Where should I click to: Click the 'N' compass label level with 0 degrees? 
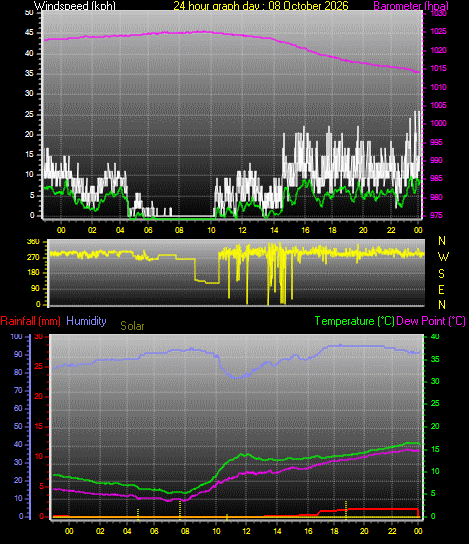point(442,305)
